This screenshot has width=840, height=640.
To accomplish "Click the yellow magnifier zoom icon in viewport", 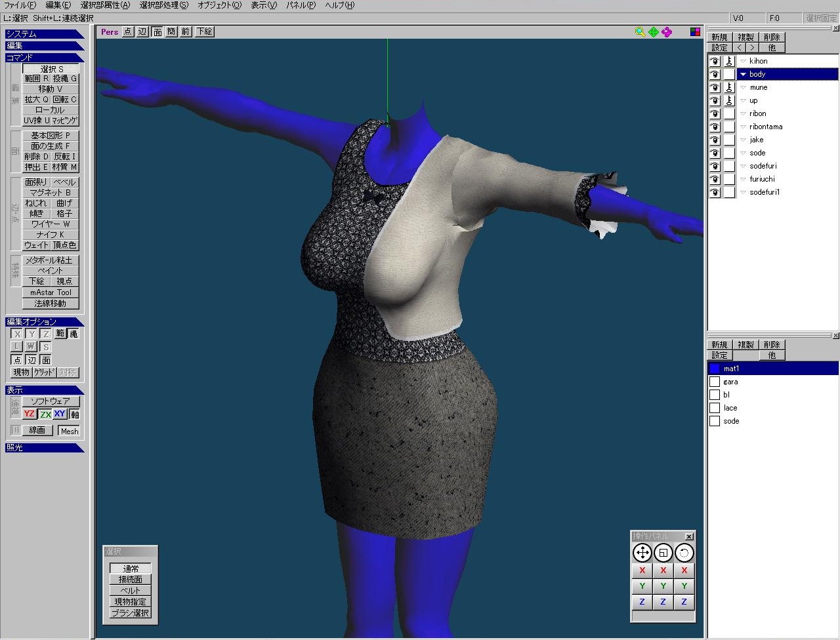I will 640,32.
